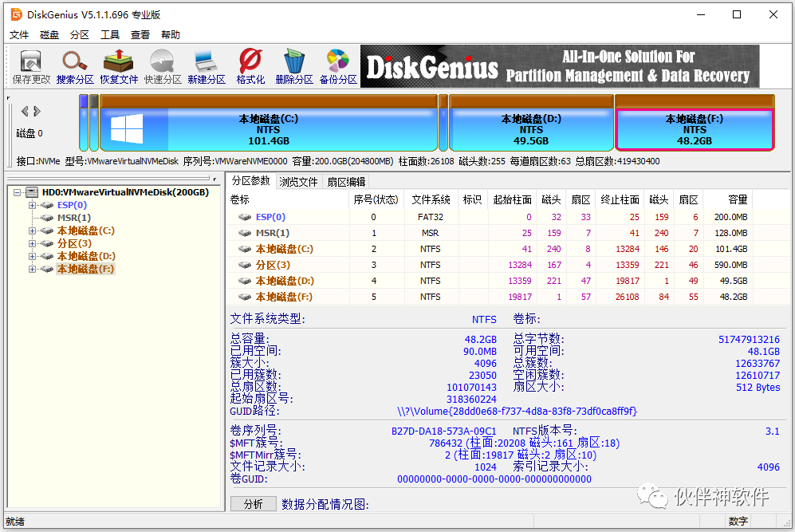Image resolution: width=795 pixels, height=532 pixels.
Task: Click the 数字 status bar indicator
Action: click(x=738, y=522)
